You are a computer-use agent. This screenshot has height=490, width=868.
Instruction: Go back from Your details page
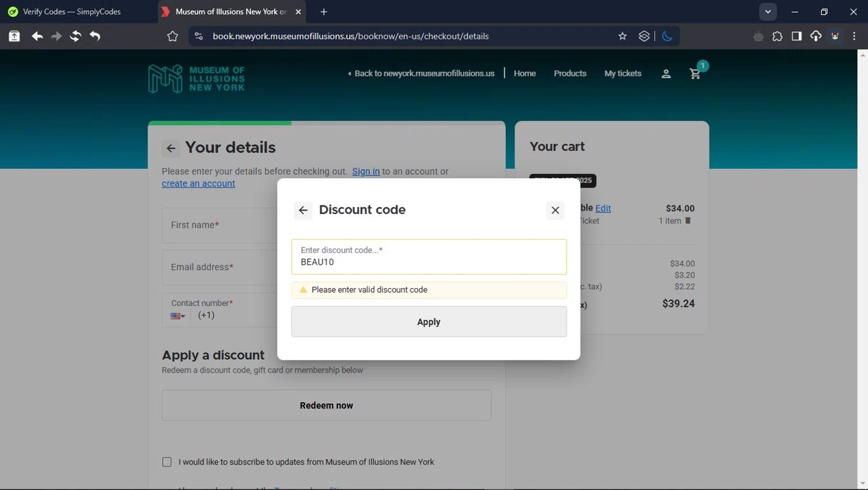[171, 148]
